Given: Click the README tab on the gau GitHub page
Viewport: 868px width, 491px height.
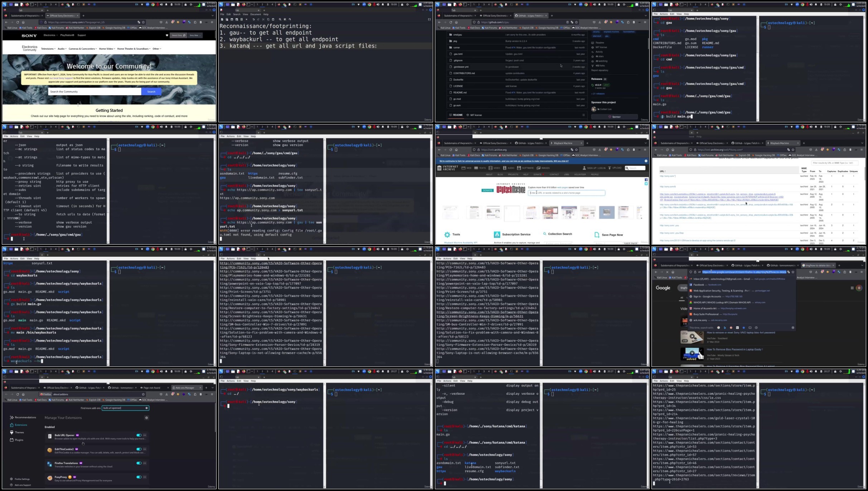Looking at the screenshot, I should [456, 115].
